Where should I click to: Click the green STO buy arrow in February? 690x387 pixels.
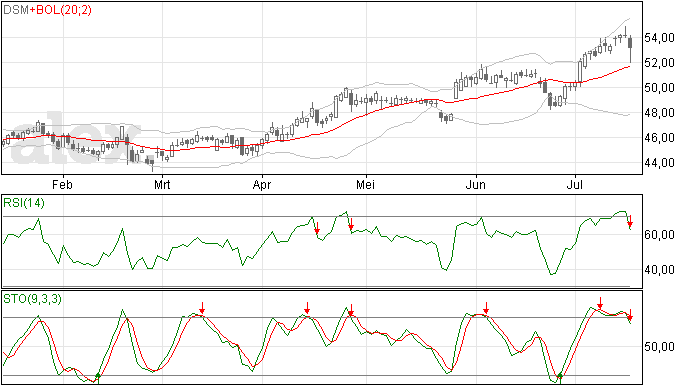click(x=98, y=378)
